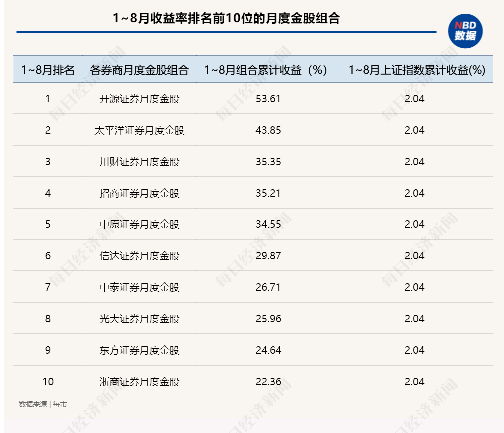Select the return value 25.96
Viewport: 504px width, 433px height.
pos(268,319)
